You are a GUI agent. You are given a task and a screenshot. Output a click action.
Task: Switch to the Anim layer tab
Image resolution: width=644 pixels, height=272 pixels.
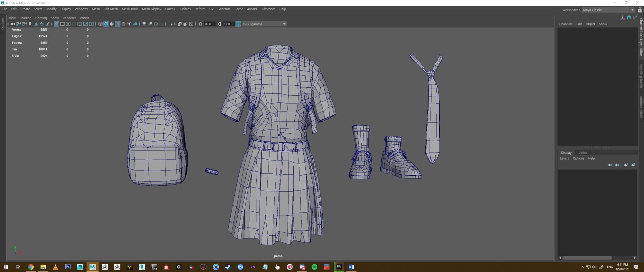(583, 153)
